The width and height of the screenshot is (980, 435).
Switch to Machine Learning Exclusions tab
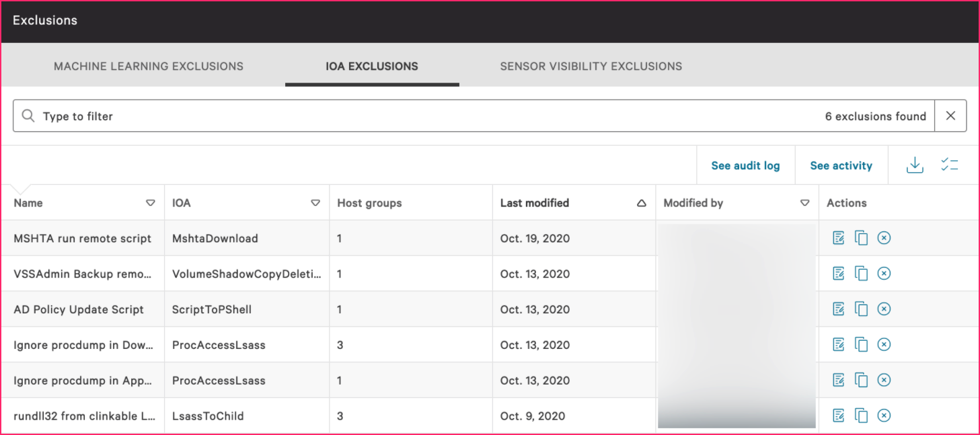click(149, 67)
